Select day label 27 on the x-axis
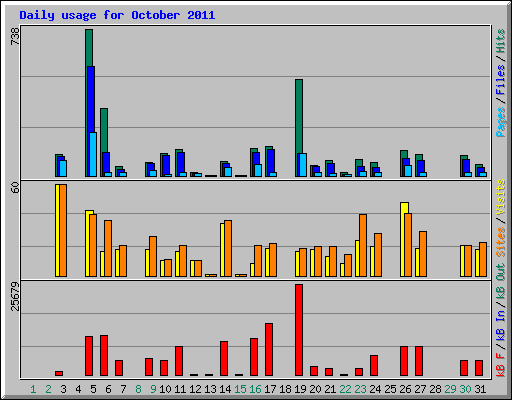Image resolution: width=512 pixels, height=400 pixels. 420,389
